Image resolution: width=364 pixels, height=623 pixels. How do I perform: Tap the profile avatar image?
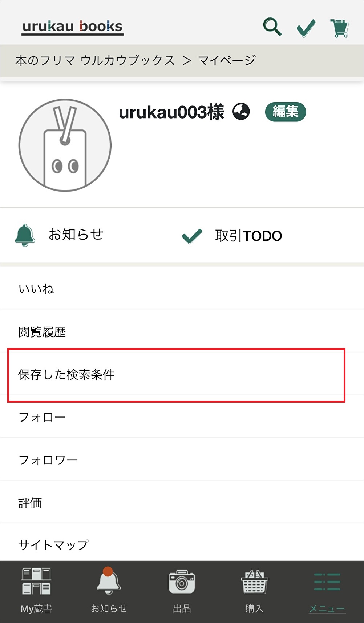pos(65,145)
